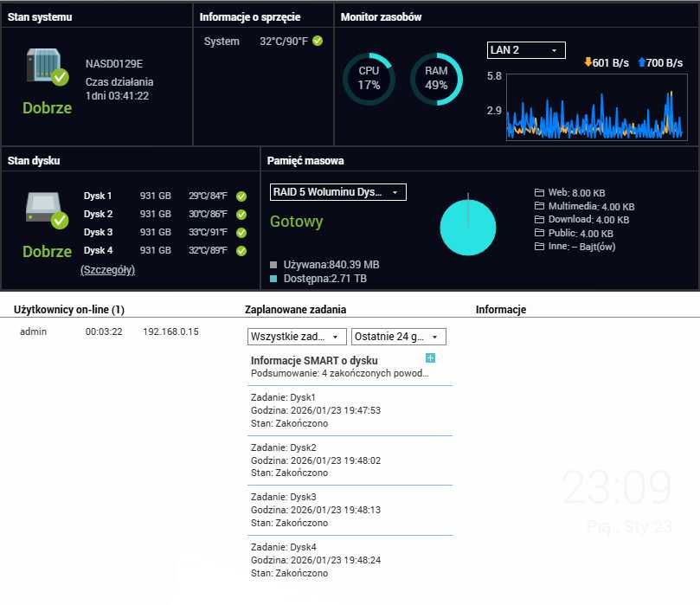
Task: Click the Dostępna:2.71 TB text
Action: tap(325, 279)
